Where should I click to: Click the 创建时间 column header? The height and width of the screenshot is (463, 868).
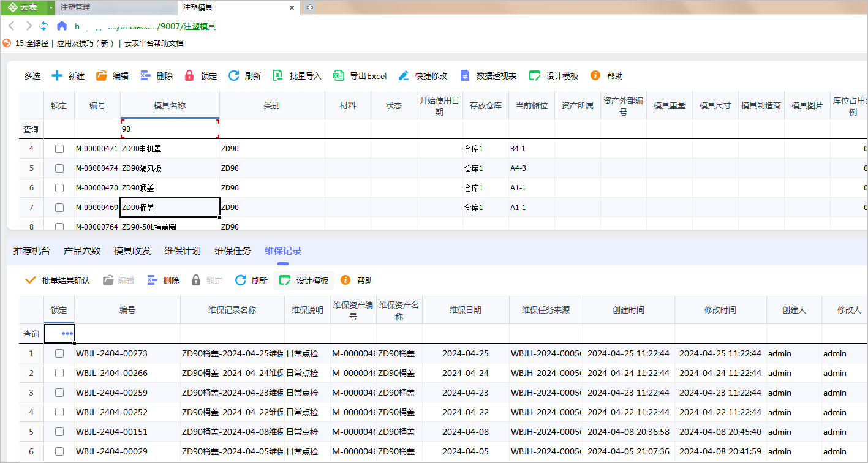pos(628,310)
